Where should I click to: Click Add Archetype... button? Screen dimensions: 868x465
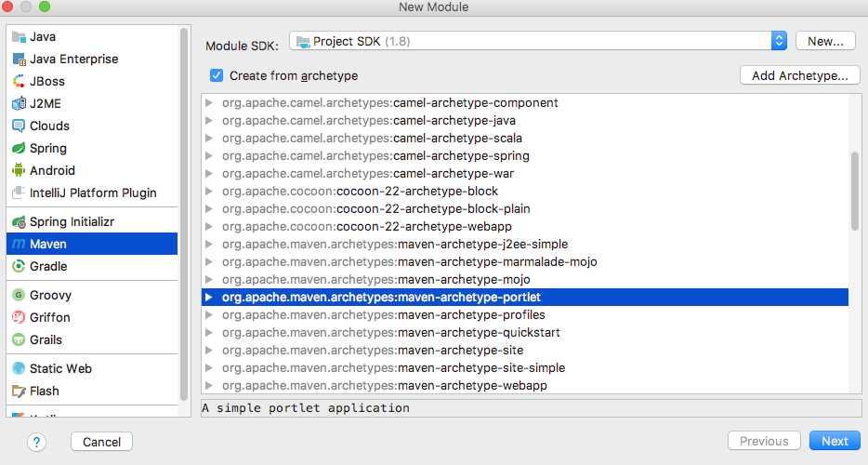click(800, 75)
